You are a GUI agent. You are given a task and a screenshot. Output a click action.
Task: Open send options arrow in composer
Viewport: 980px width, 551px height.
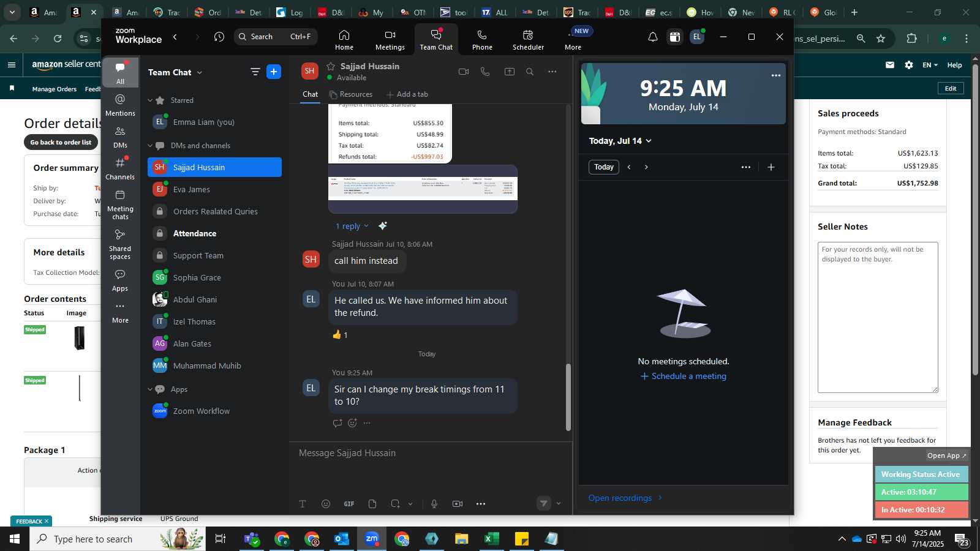pyautogui.click(x=559, y=504)
